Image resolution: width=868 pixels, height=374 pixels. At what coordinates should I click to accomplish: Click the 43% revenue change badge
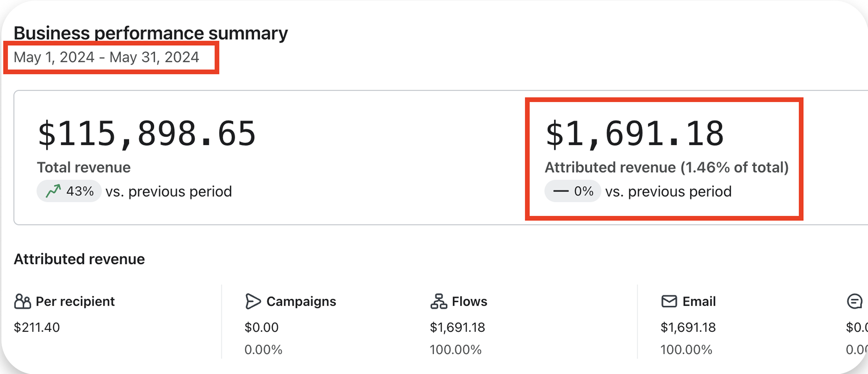(70, 191)
